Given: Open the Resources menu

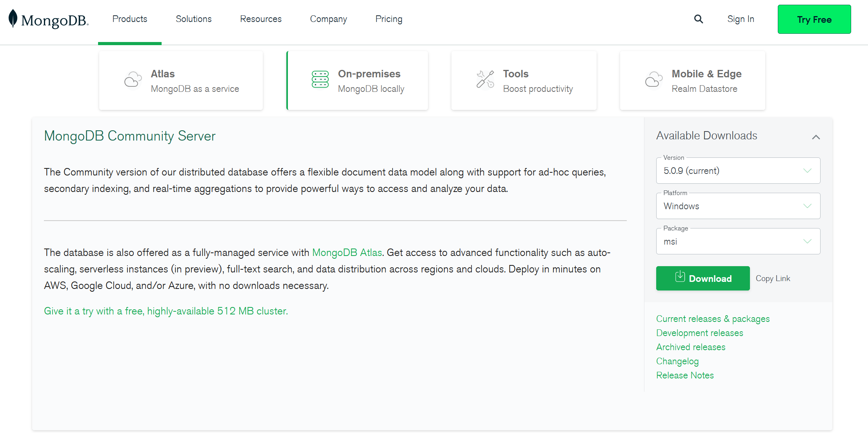Looking at the screenshot, I should 260,19.
